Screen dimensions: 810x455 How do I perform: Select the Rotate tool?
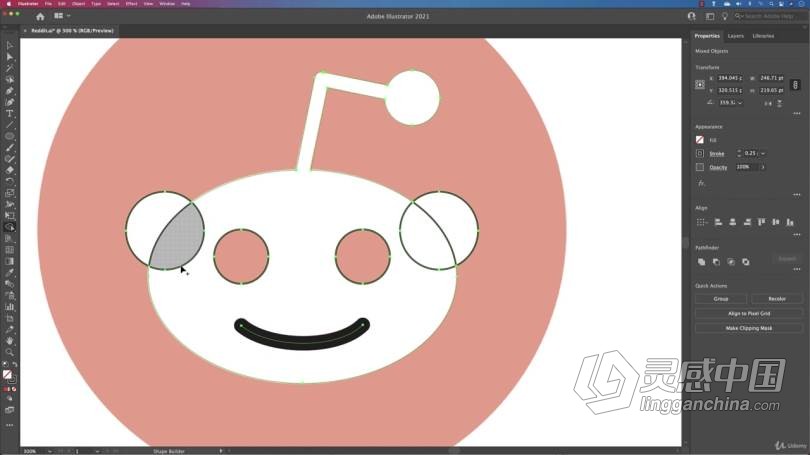[9, 181]
